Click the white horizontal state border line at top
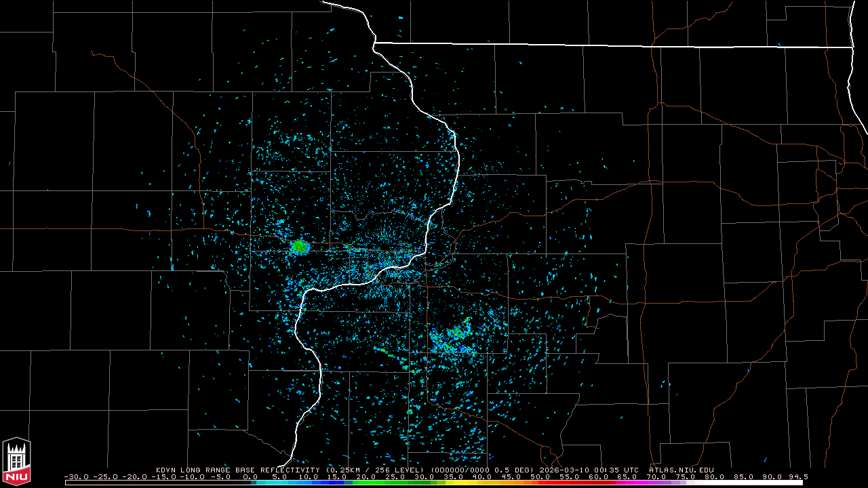The width and height of the screenshot is (868, 488). (x=610, y=45)
